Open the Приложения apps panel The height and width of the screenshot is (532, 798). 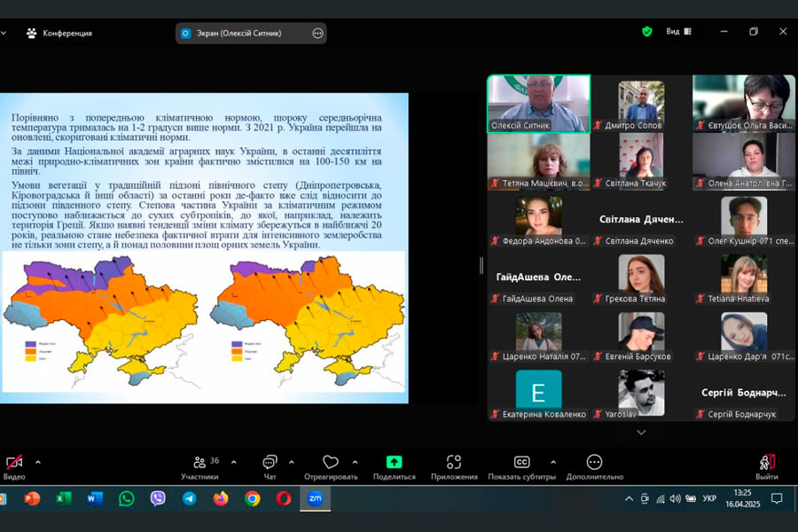454,466
